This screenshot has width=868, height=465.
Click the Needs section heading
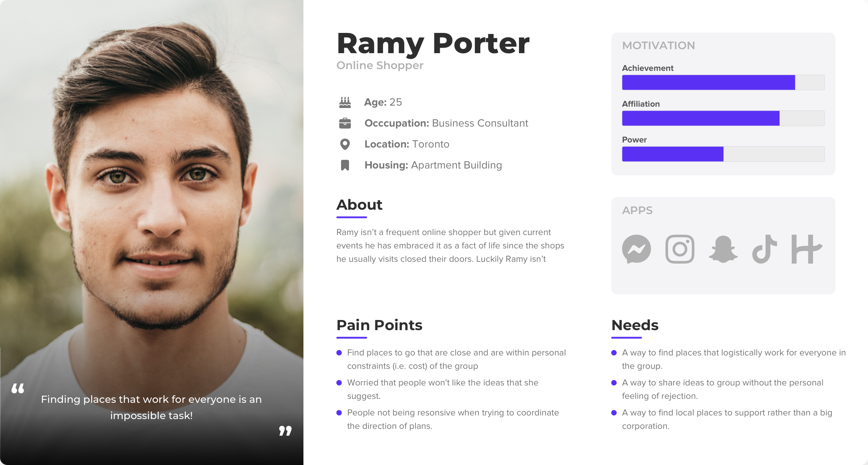point(635,325)
